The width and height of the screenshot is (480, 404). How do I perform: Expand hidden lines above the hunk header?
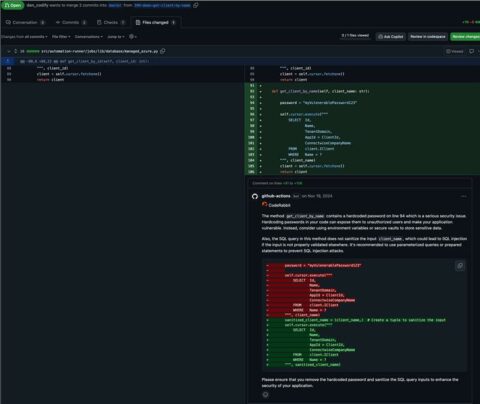8,61
